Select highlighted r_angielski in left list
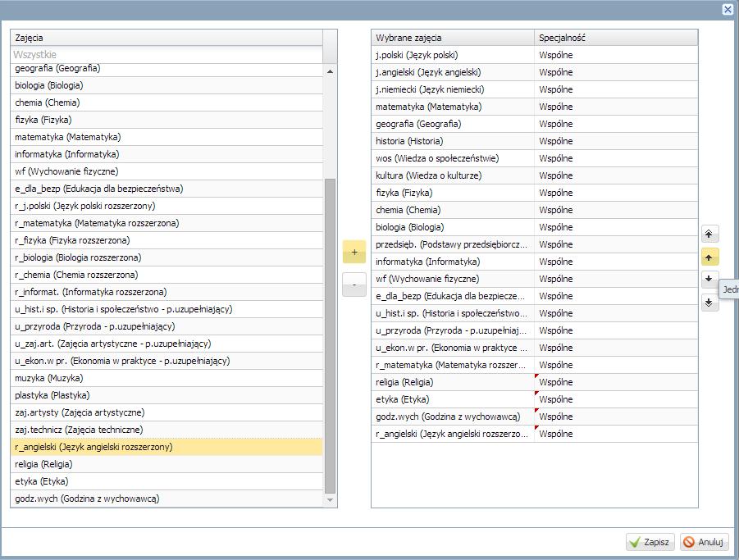Screen dimensions: 739x560 [x=167, y=447]
